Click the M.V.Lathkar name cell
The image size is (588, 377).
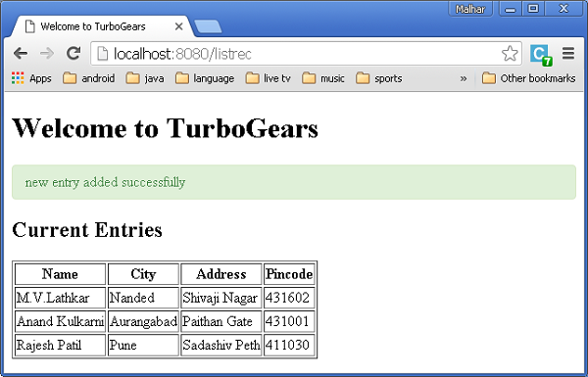point(60,298)
